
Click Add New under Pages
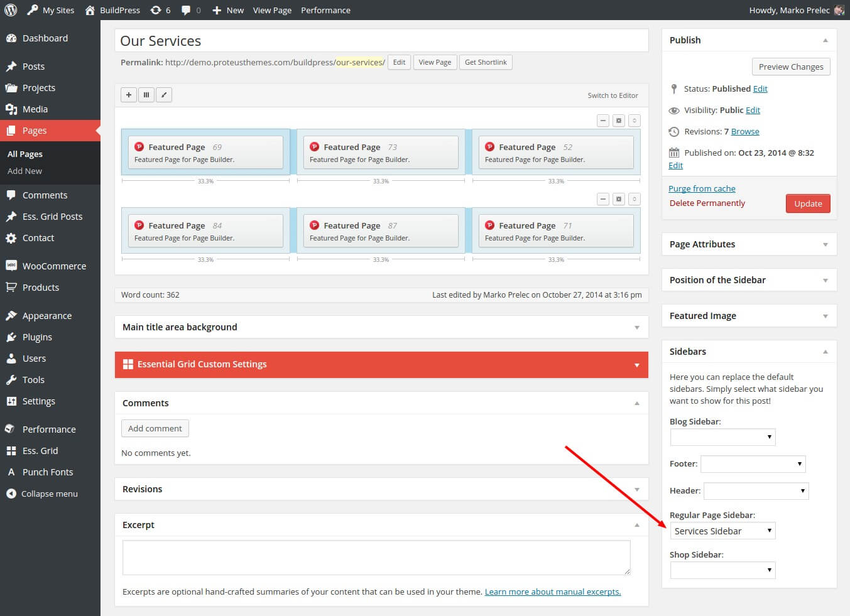point(25,171)
